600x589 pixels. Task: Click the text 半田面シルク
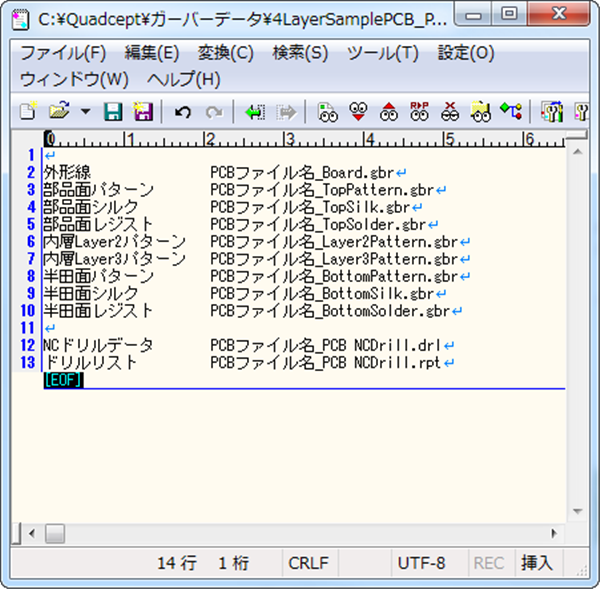91,294
